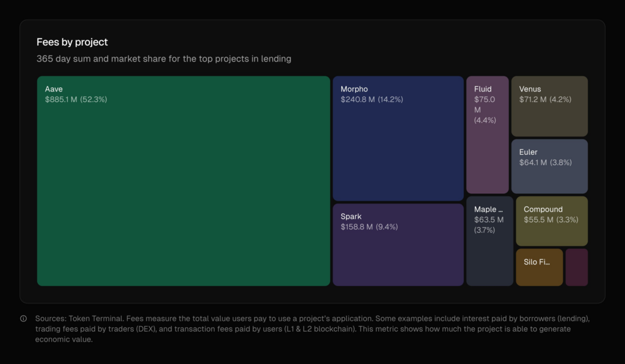Select the Fluid tile showing 4.4% share
Screen dimensions: 625x364
pyautogui.click(x=487, y=134)
